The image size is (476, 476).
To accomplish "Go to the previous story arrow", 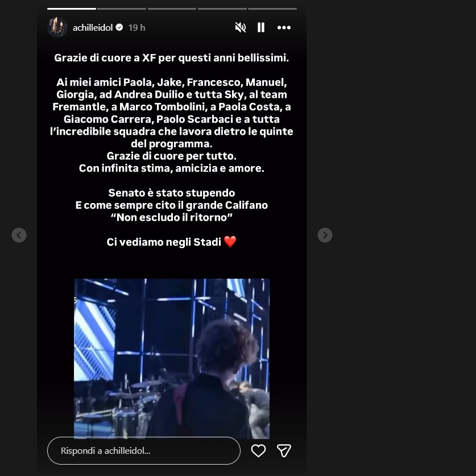I will [x=19, y=235].
